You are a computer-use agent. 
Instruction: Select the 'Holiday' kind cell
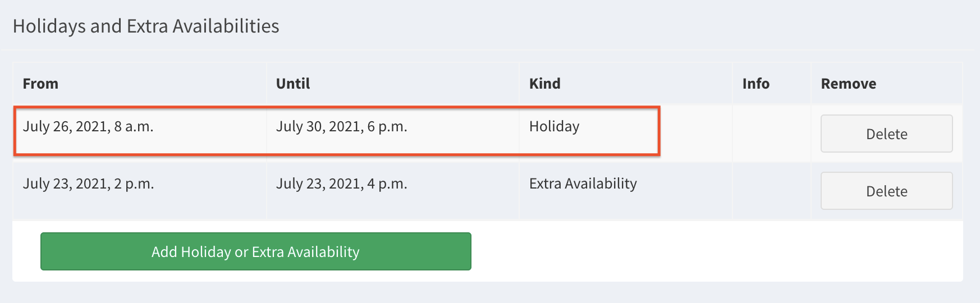554,127
